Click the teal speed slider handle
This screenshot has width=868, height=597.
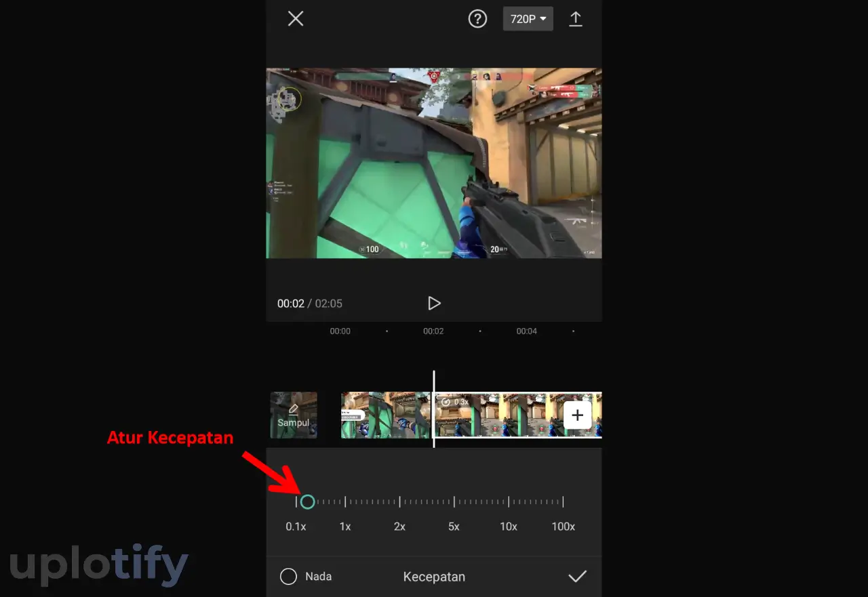click(307, 501)
